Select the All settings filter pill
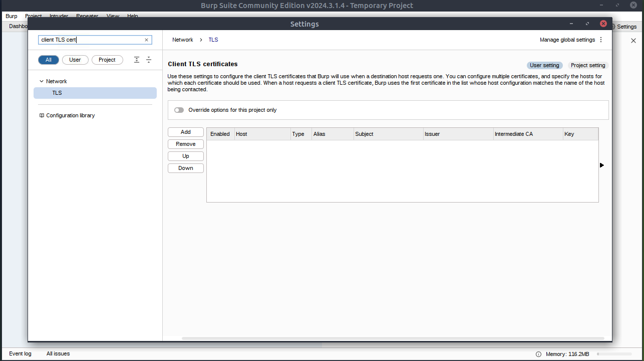644x361 pixels. click(49, 60)
